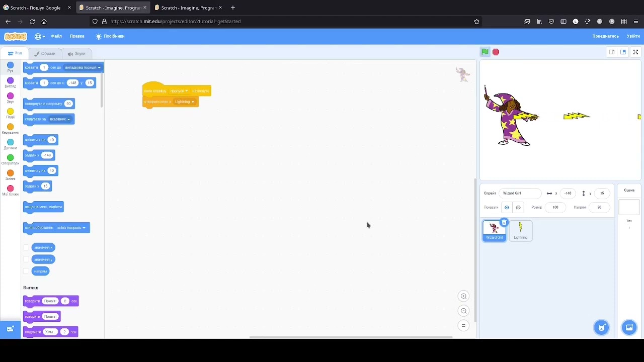Select the Wizard Girl sprite thumbnail
Viewport: 644px width, 362px height.
pos(494,230)
